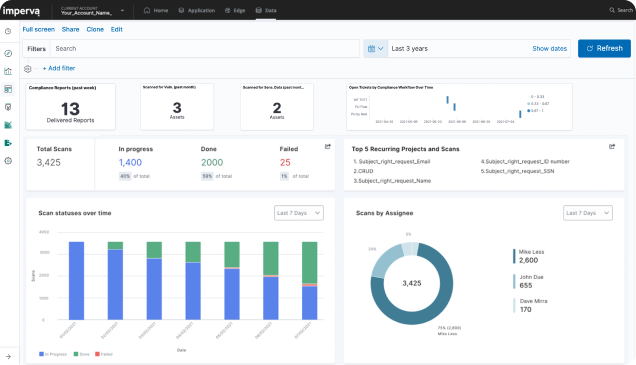This screenshot has height=365, width=636.
Task: Open the shield canvas icon in sidebar
Action: click(8, 107)
